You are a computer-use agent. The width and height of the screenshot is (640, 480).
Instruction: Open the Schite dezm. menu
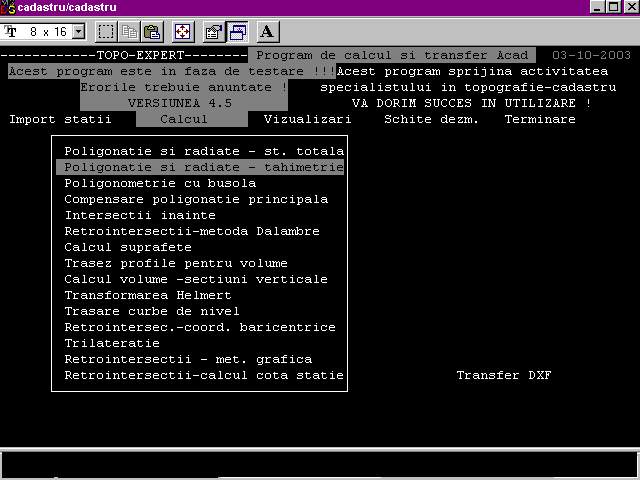[431, 120]
